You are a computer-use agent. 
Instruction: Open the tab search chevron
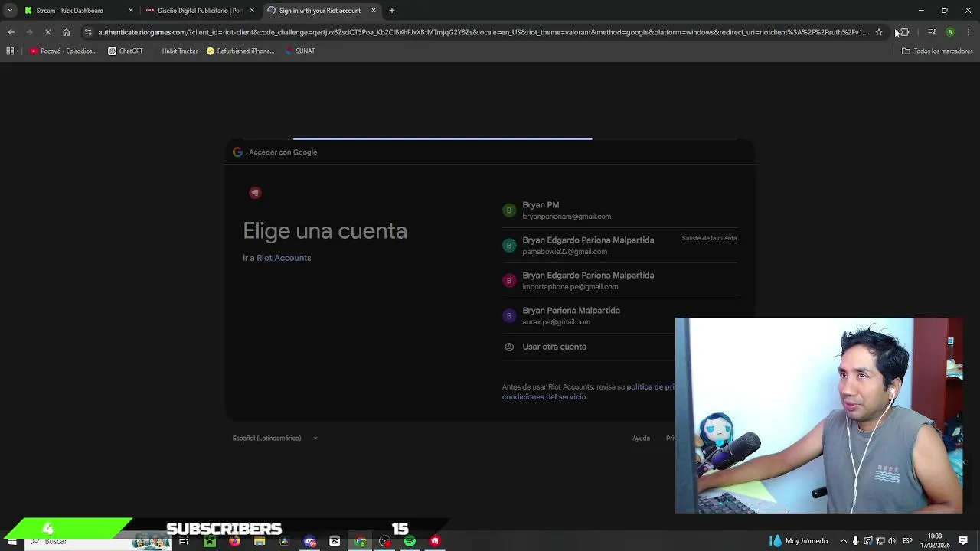[x=10, y=11]
